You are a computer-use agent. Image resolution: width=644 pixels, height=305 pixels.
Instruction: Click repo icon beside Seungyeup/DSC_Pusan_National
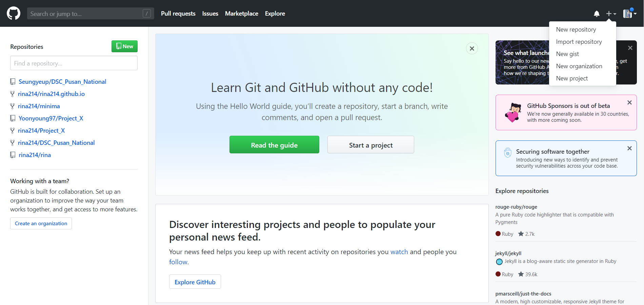13,82
